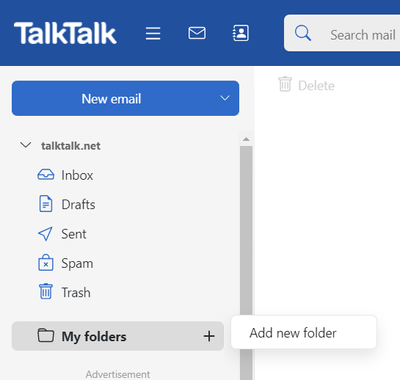
Task: Click the Inbox tray icon
Action: 46,175
